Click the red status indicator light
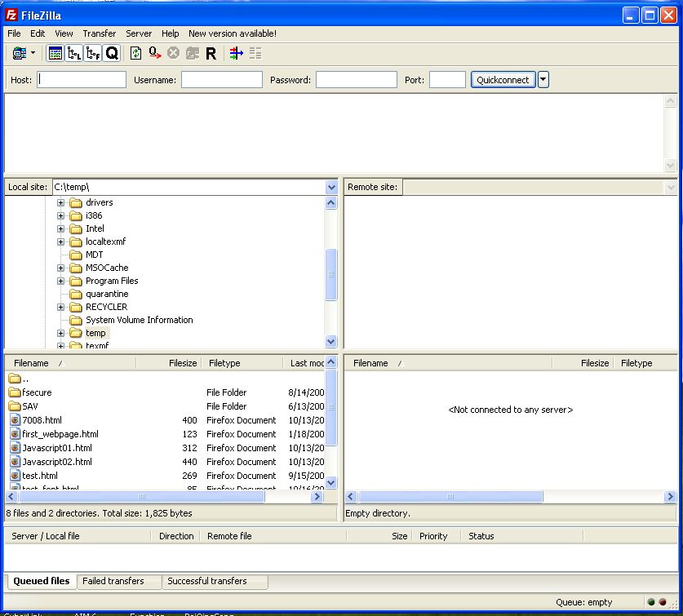 pos(663,602)
